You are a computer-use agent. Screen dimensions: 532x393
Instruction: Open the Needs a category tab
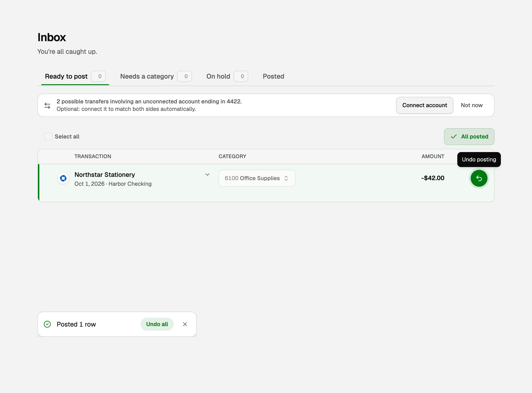(156, 76)
